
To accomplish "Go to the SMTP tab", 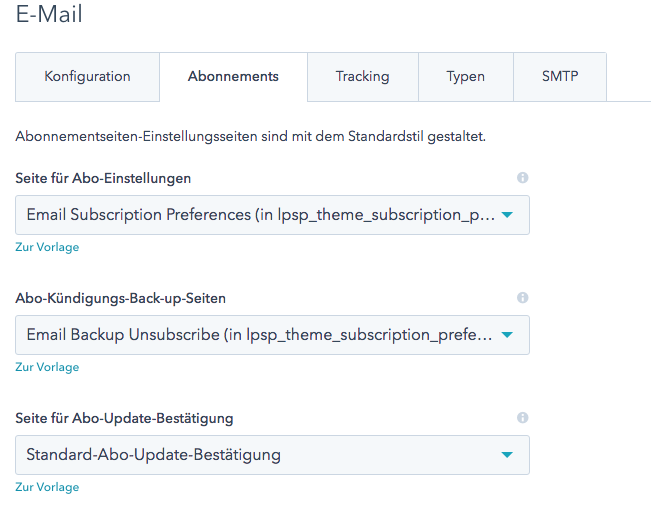I will [560, 77].
